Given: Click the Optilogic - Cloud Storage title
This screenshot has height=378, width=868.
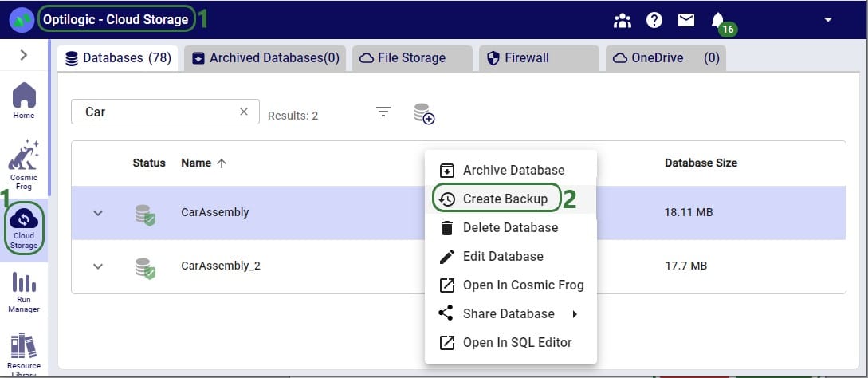Looking at the screenshot, I should pos(116,19).
